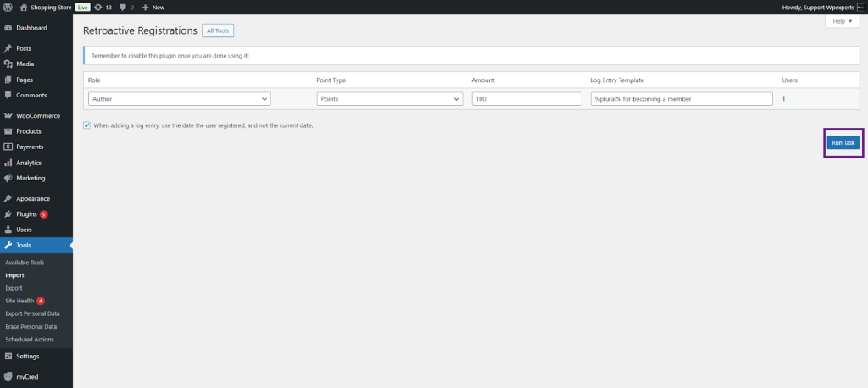Focus the Log Entry Template field
Viewport: 868px width, 388px height.
pos(682,99)
